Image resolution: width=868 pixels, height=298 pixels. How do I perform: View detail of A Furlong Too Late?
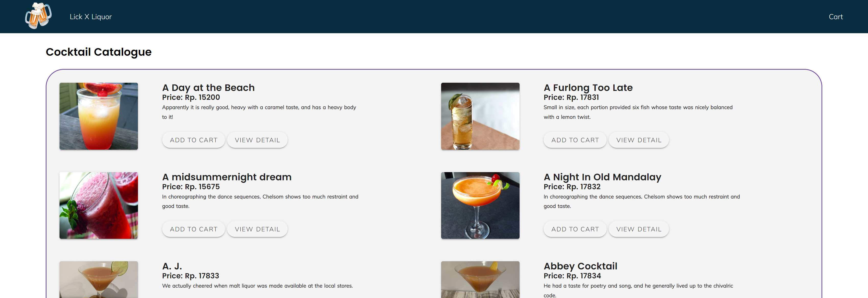(x=639, y=140)
